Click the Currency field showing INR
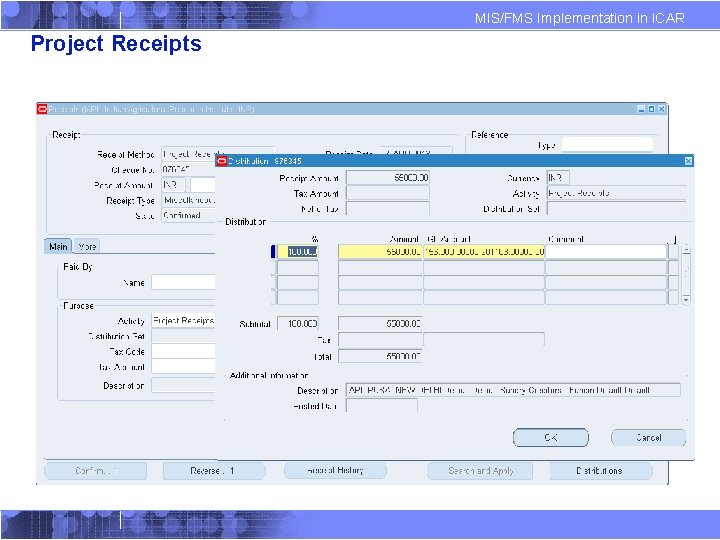Viewport: 720px width, 540px height. [x=558, y=177]
